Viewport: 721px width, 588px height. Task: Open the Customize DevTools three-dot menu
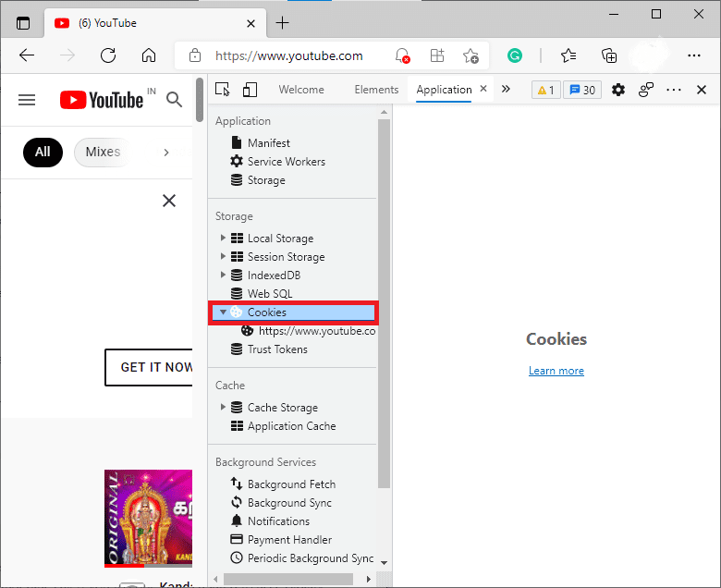674,90
